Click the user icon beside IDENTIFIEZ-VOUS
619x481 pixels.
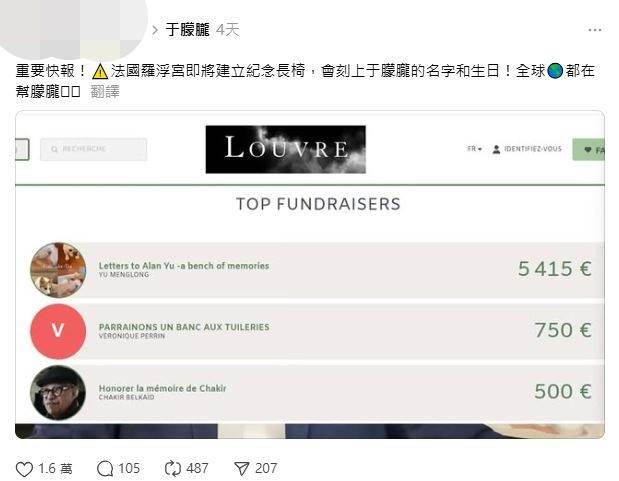point(496,149)
